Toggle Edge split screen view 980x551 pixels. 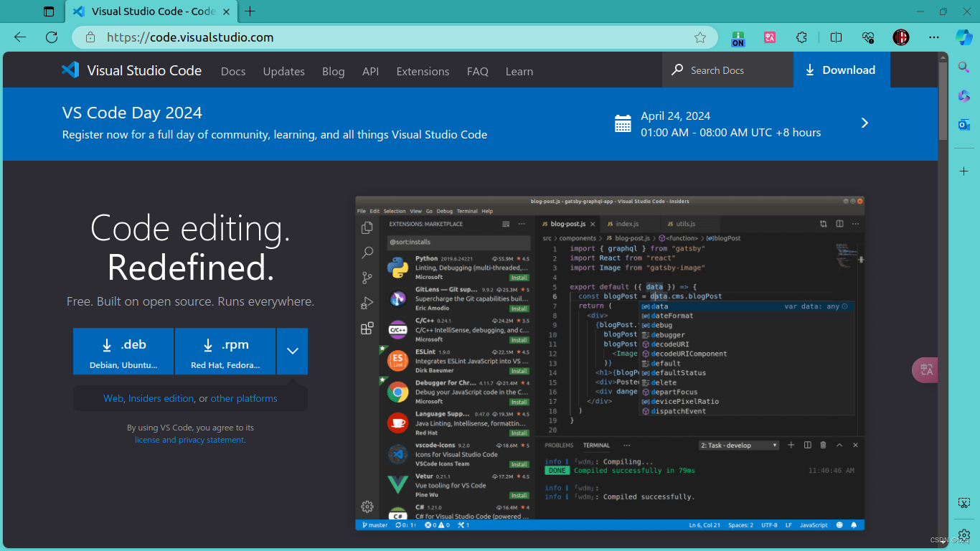[x=836, y=37]
